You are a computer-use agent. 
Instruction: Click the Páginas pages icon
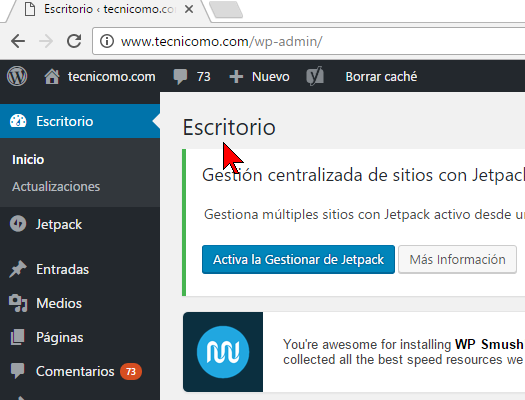[18, 337]
